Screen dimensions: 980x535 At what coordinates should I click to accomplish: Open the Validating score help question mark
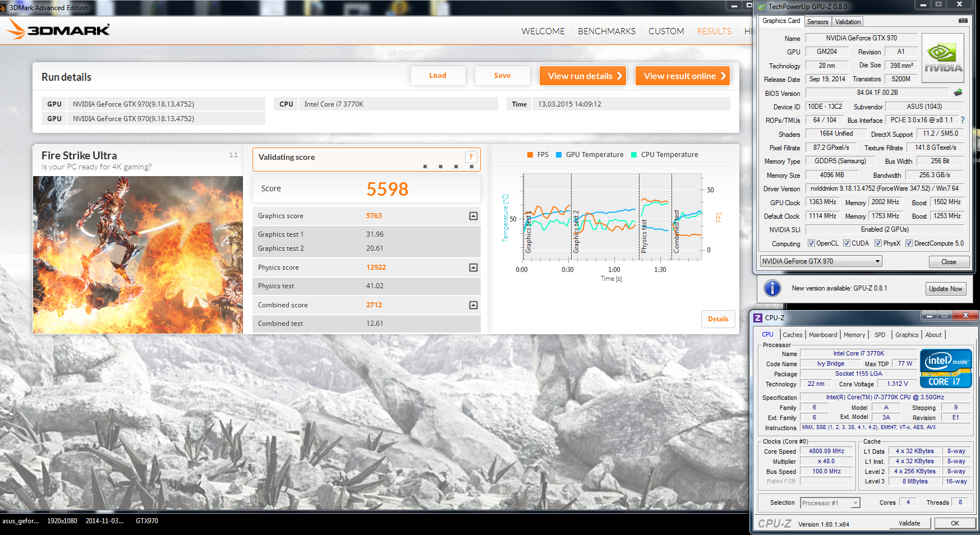tap(471, 157)
